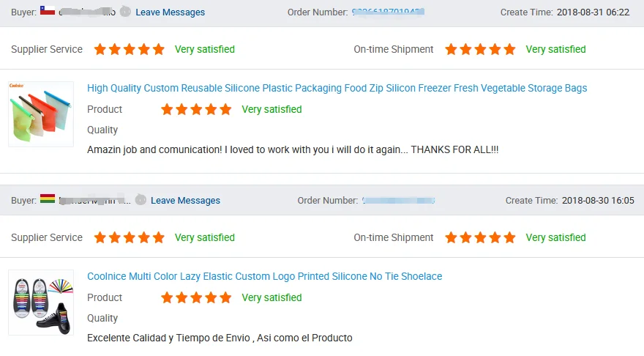
Task: Open the silicone storage bags thumbnail image
Action: [x=41, y=114]
